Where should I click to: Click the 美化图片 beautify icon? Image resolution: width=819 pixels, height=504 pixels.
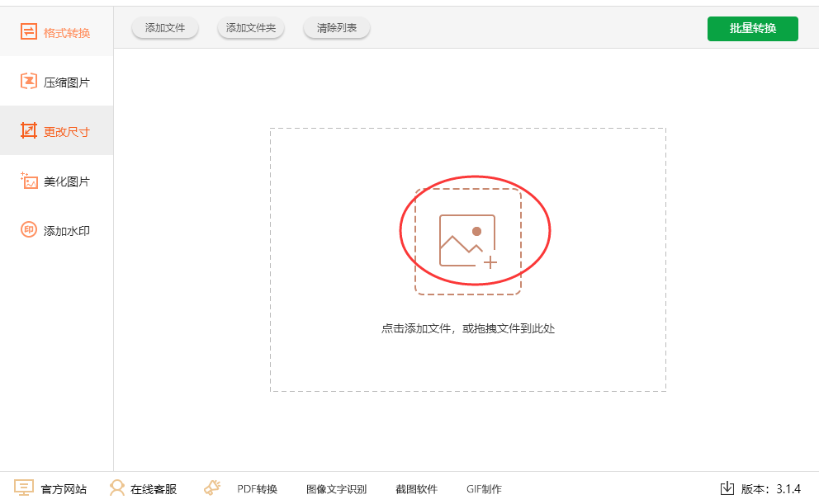tap(29, 181)
